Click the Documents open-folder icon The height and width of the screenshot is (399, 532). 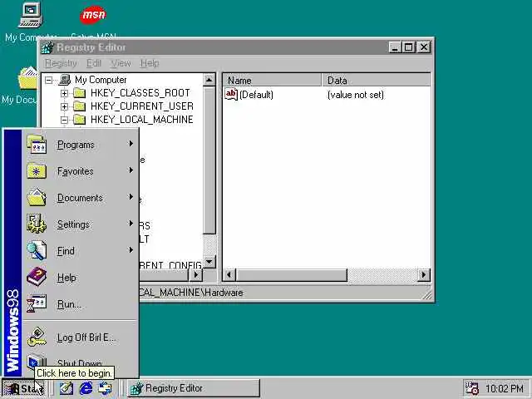click(37, 198)
